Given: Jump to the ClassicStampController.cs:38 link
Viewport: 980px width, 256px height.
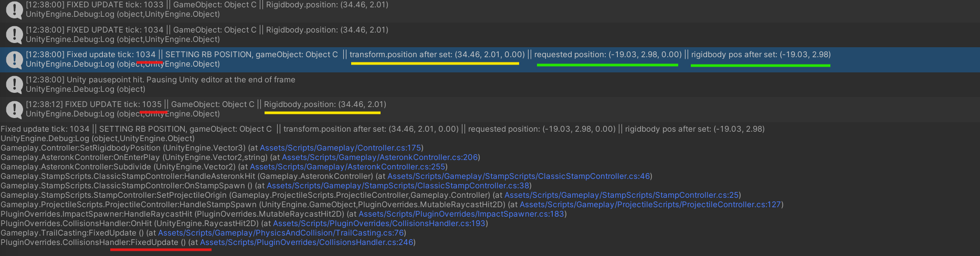Looking at the screenshot, I should pos(397,186).
